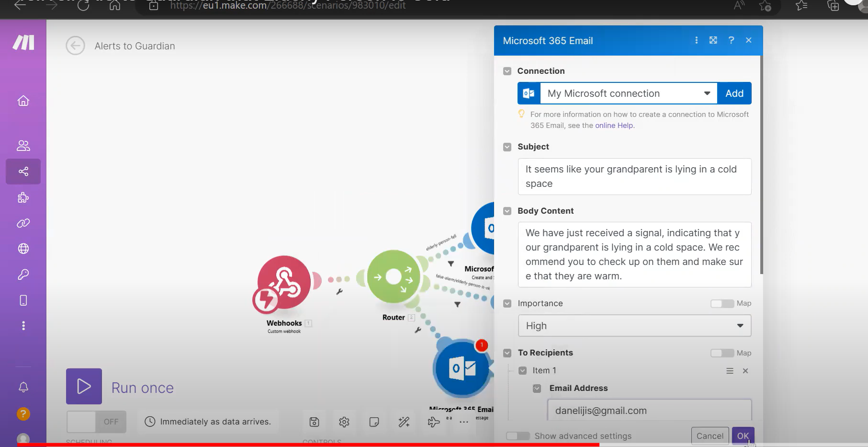Open the Team section in sidebar
Viewport: 868px width, 447px height.
23,146
